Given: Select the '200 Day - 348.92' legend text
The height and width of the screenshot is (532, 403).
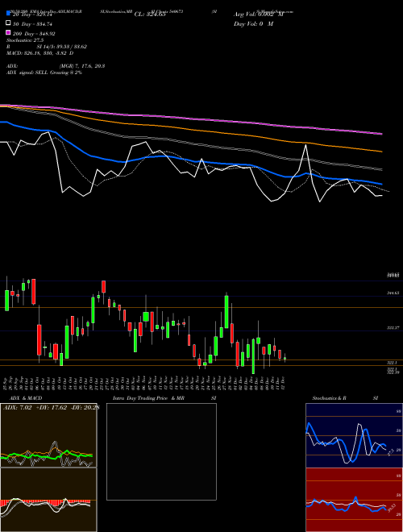Looking at the screenshot, I should click(34, 33).
